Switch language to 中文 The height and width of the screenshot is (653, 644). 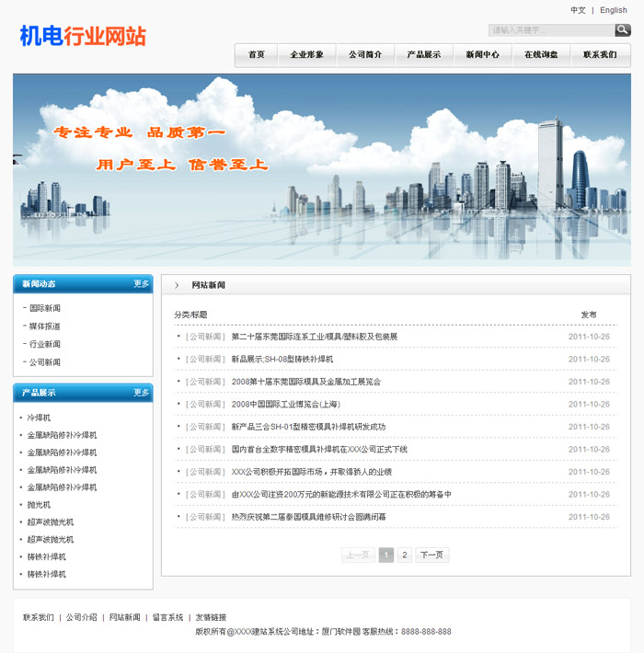tap(578, 10)
